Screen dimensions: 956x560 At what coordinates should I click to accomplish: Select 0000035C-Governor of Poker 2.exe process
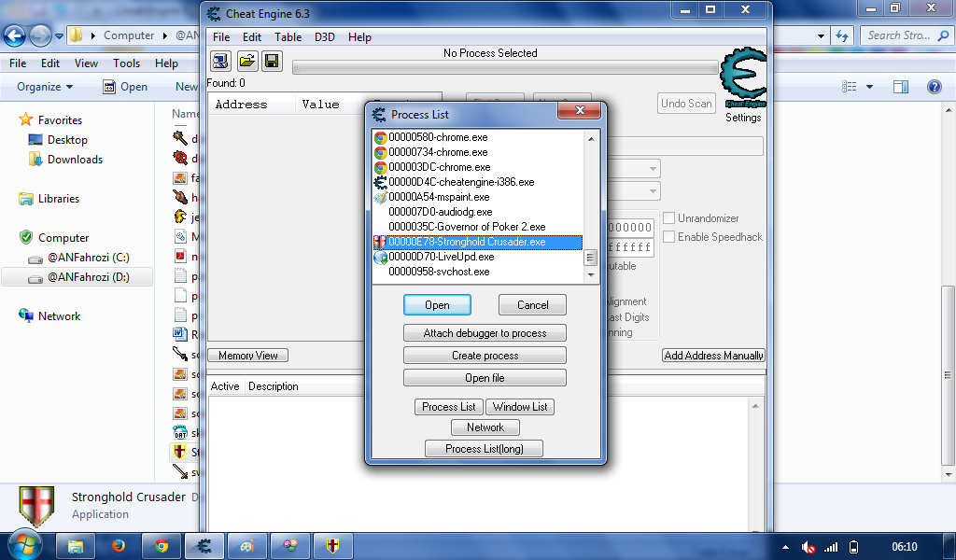click(x=477, y=227)
